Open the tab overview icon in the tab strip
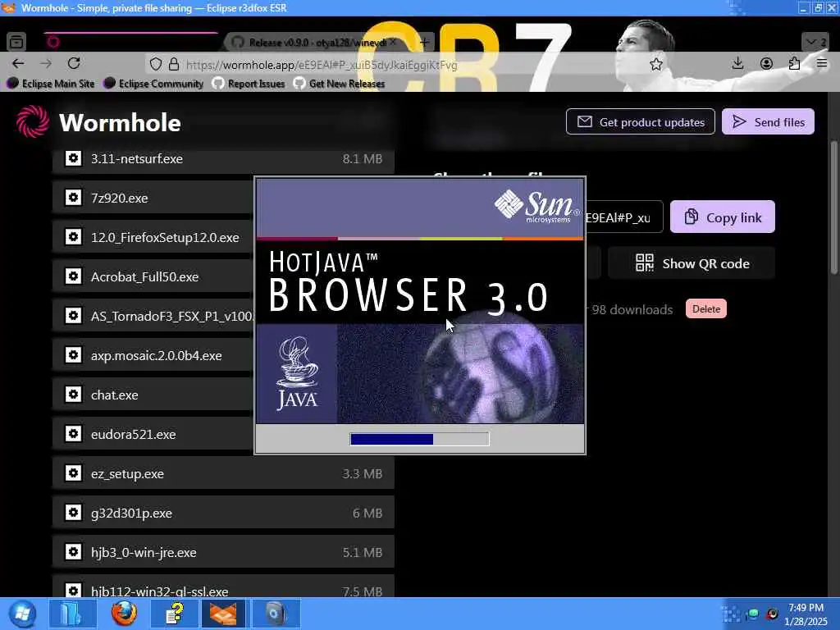The image size is (840, 630). click(16, 42)
